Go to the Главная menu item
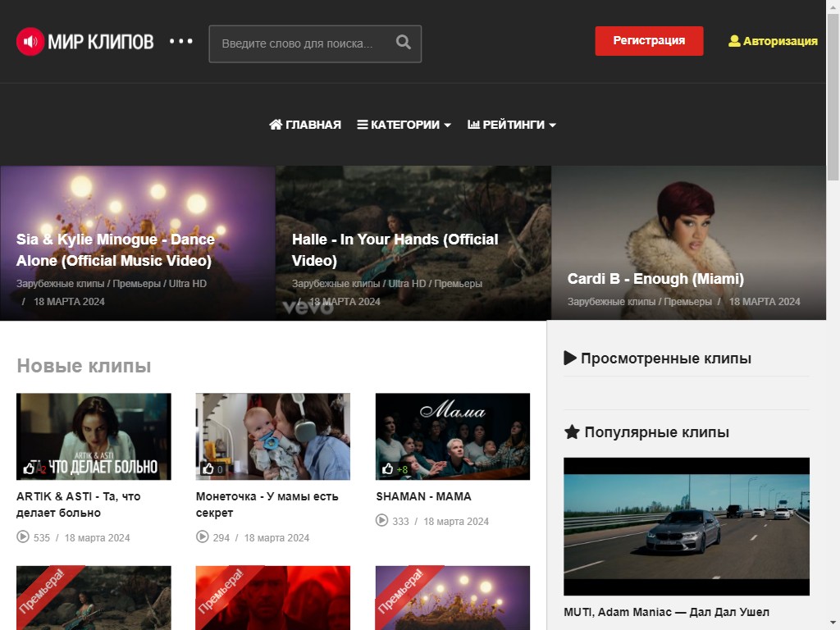Viewport: 840px width, 630px height. click(305, 125)
